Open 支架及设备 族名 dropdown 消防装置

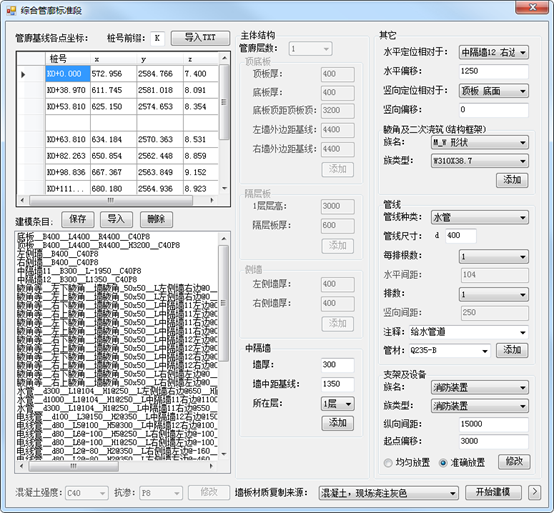point(480,388)
